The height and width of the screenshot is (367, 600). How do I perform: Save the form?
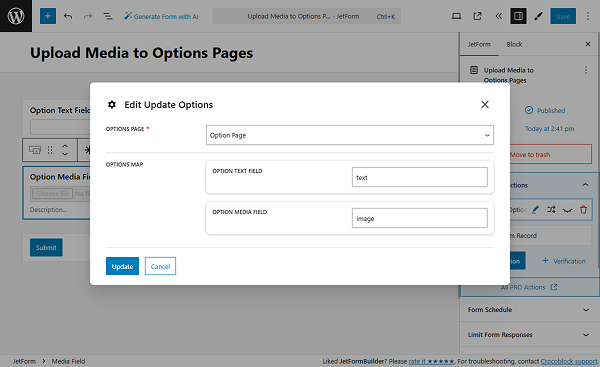click(x=563, y=16)
